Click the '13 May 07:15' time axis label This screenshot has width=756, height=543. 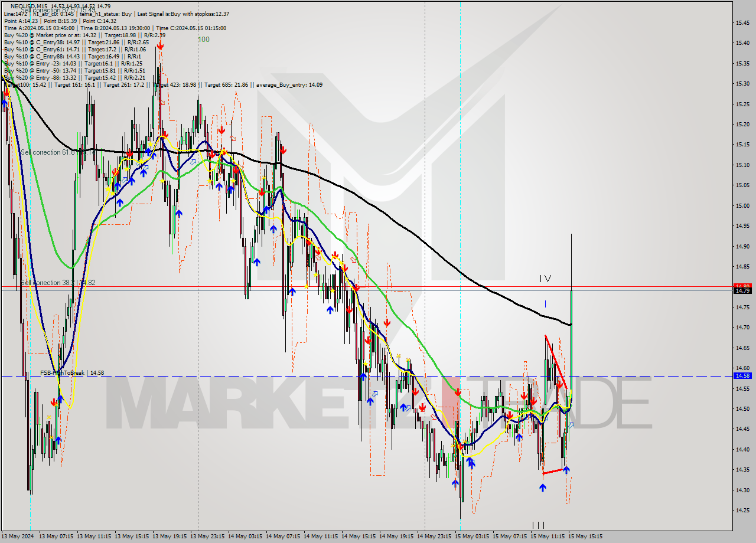[x=56, y=537]
